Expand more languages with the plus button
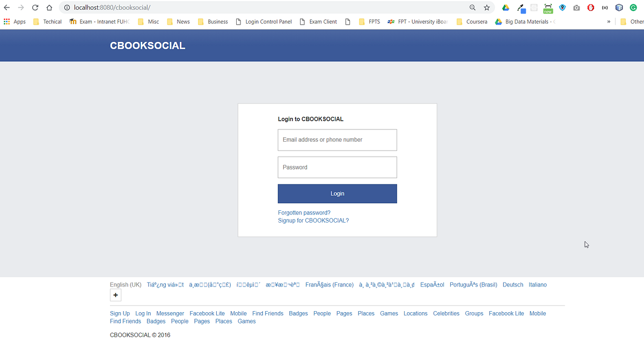This screenshot has height=346, width=644. click(115, 295)
